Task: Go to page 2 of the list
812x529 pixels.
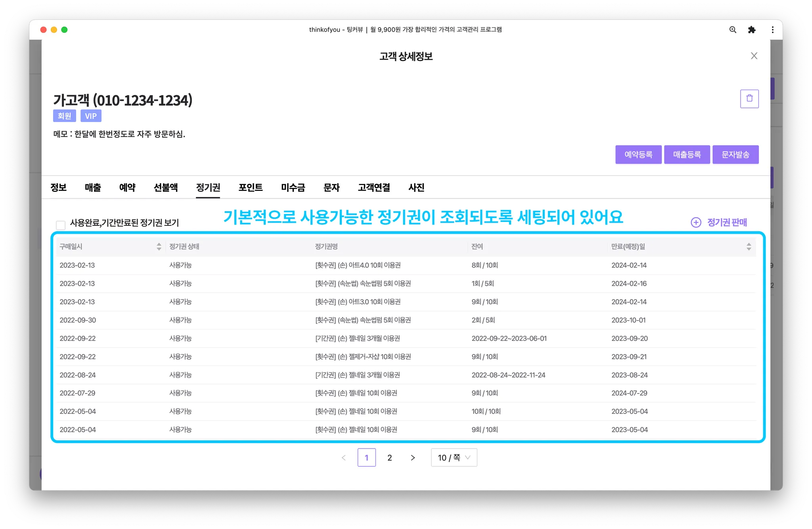Action: pos(389,458)
